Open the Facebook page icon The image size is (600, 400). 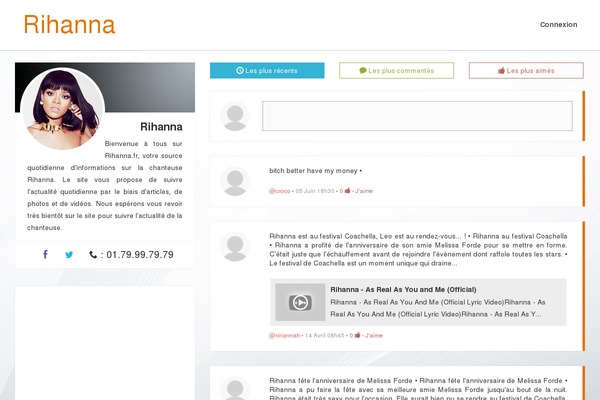45,255
